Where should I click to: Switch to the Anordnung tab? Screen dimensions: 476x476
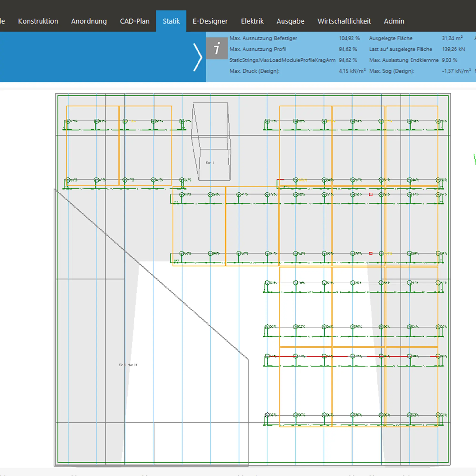tap(89, 21)
